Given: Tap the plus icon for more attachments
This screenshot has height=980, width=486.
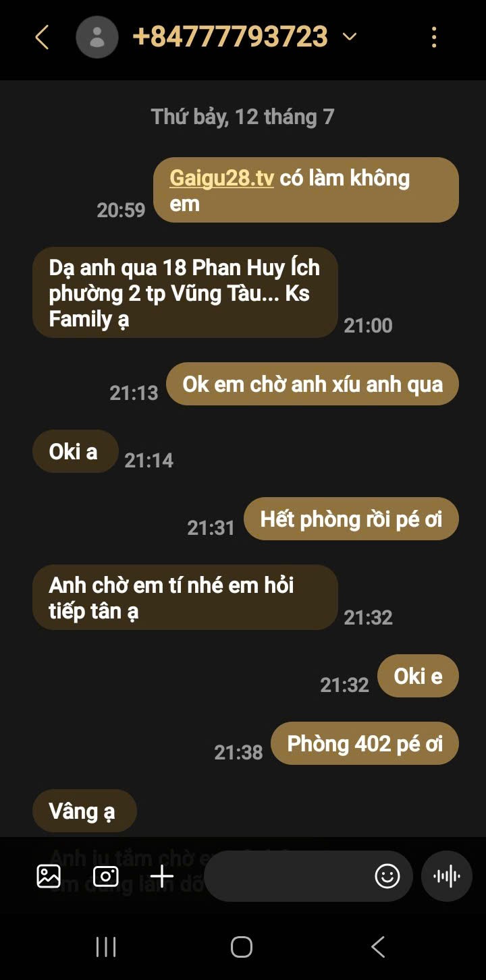Looking at the screenshot, I should click(x=162, y=876).
